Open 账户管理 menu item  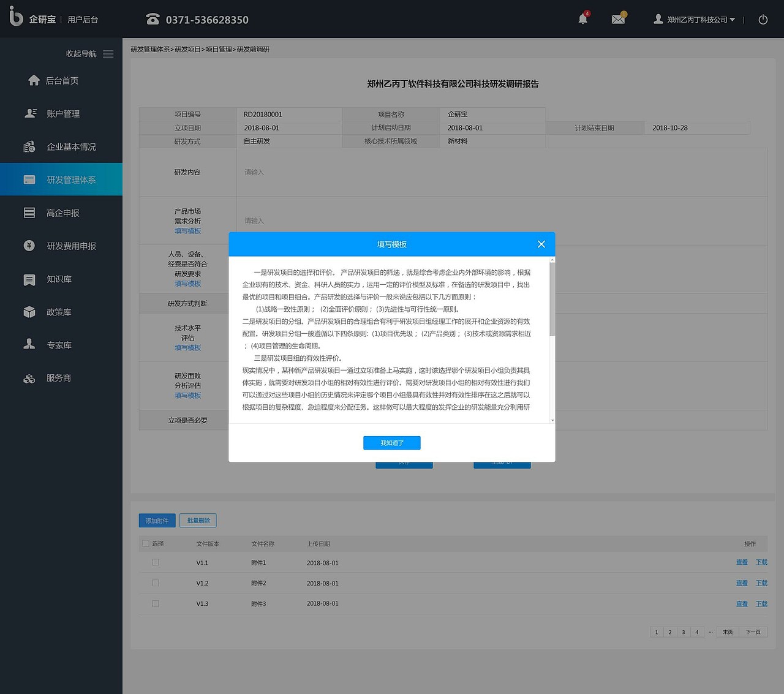pos(63,113)
